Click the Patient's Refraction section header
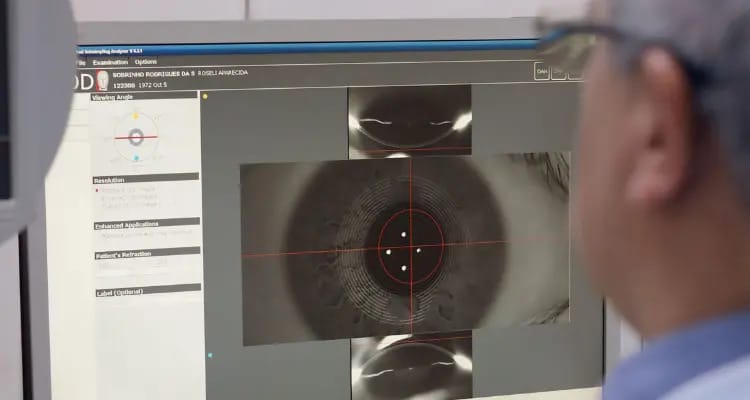The width and height of the screenshot is (750, 400). (147, 253)
